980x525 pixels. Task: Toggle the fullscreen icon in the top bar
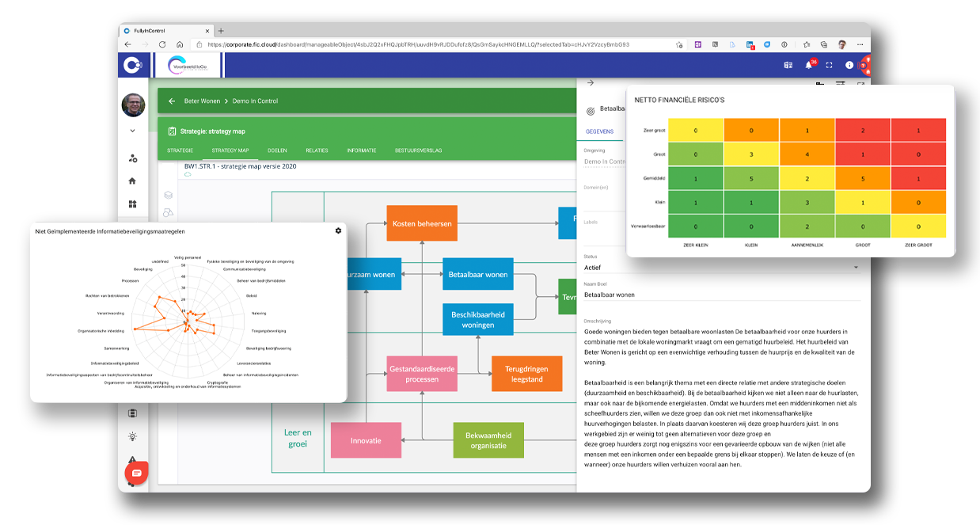828,65
